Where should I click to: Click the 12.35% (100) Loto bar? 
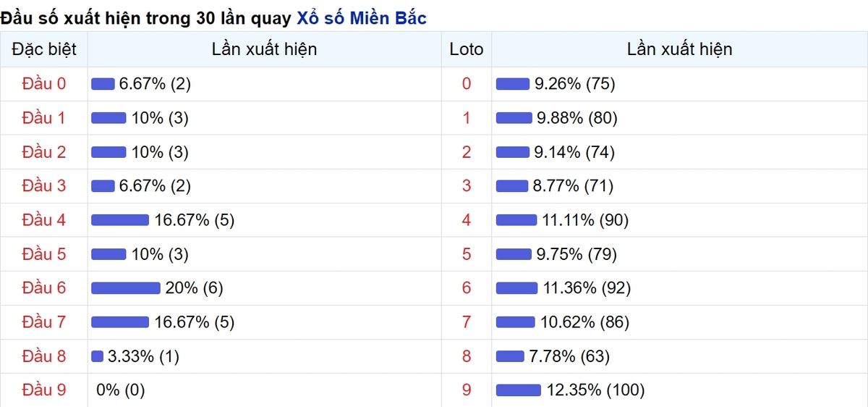pos(519,390)
